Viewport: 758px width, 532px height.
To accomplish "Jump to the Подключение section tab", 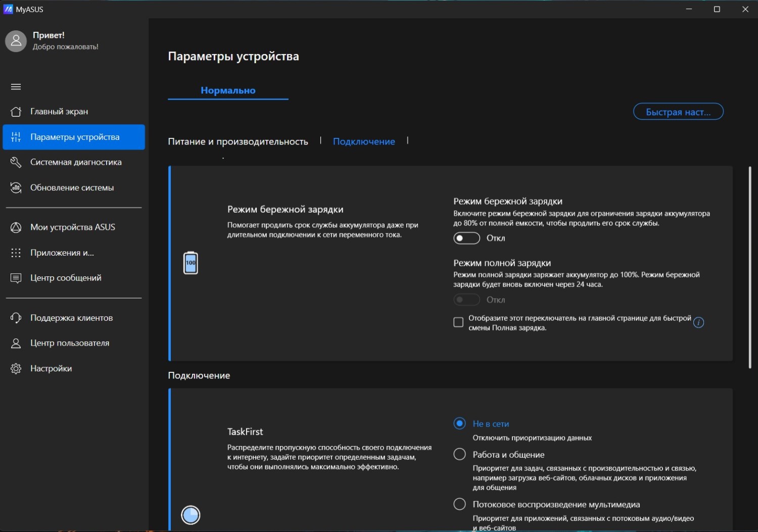I will pyautogui.click(x=364, y=141).
